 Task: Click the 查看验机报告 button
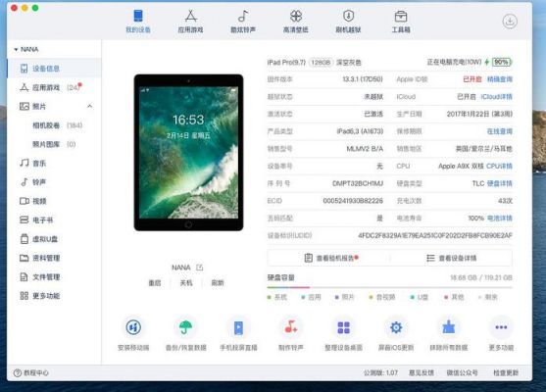coord(328,258)
